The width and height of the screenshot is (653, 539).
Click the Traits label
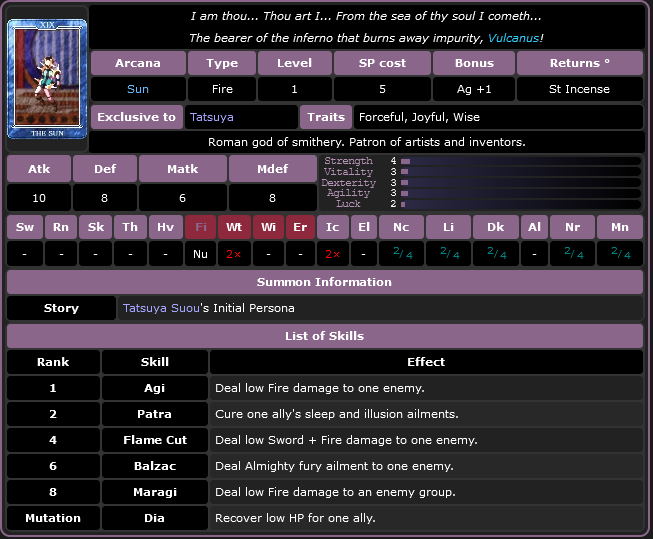327,117
